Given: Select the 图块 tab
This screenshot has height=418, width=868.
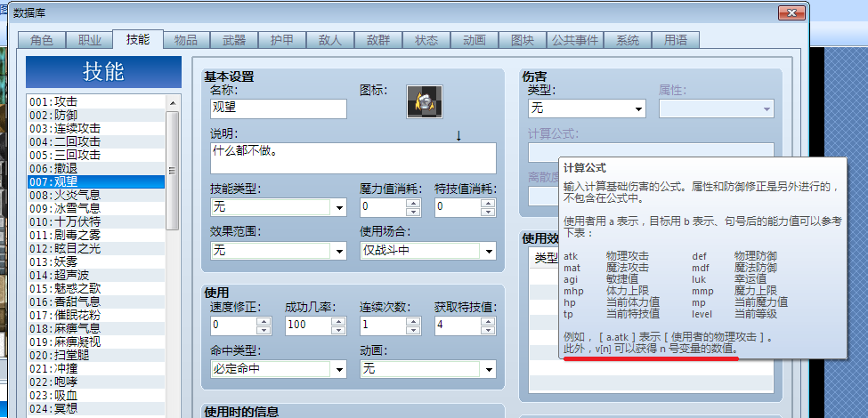Looking at the screenshot, I should coord(523,40).
